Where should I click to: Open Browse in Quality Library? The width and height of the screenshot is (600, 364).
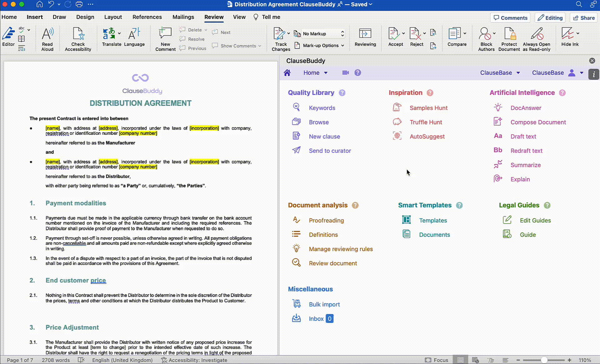coord(319,122)
